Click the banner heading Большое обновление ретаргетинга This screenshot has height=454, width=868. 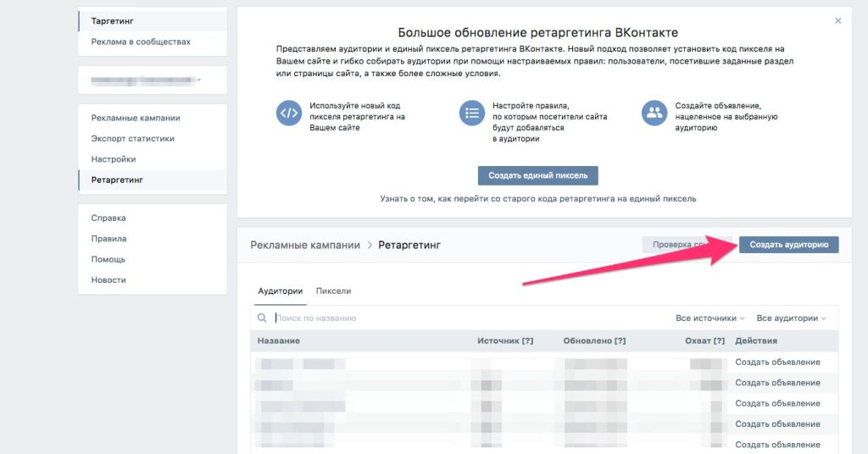(538, 33)
